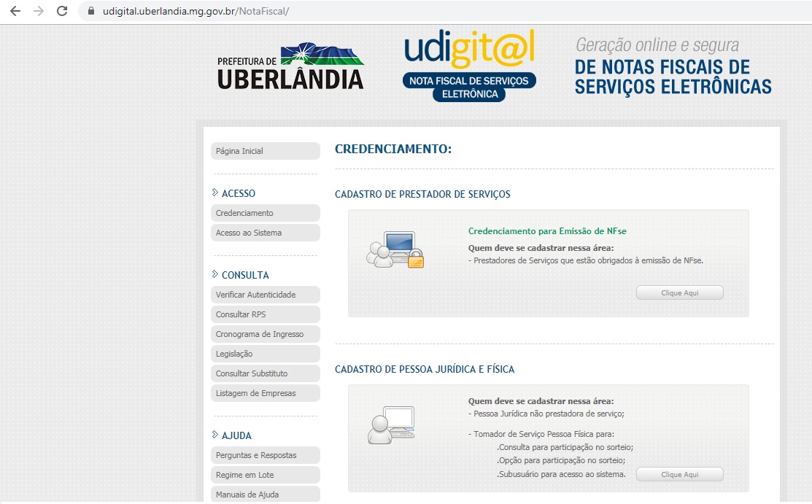Click the udigit@l Nota Fiscal logo
Image resolution: width=812 pixels, height=504 pixels.
(x=469, y=65)
